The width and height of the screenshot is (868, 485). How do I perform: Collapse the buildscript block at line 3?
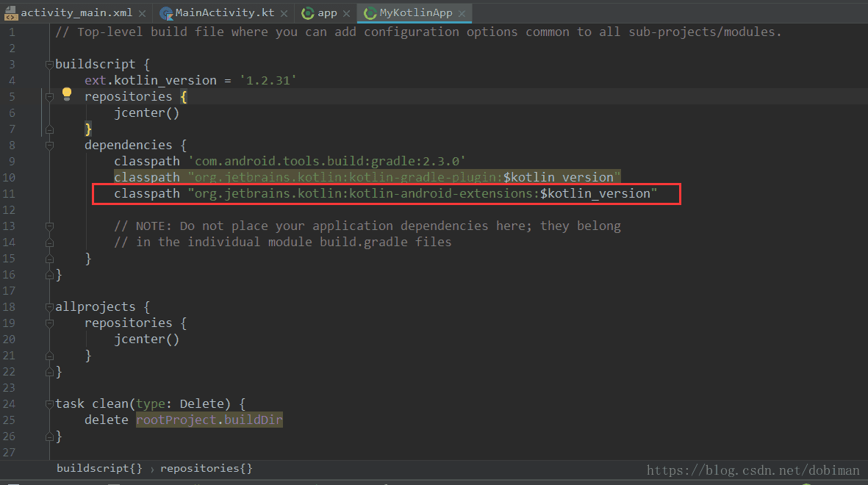coord(49,65)
